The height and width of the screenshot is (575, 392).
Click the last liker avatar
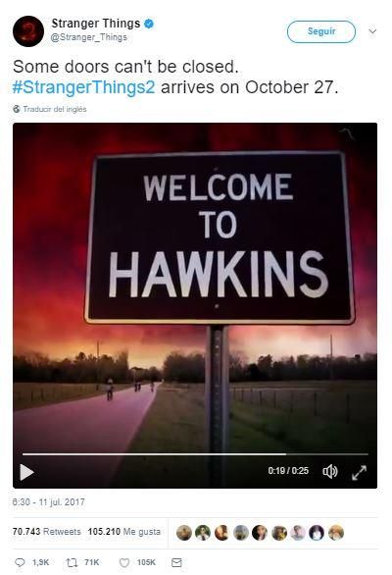[335, 533]
